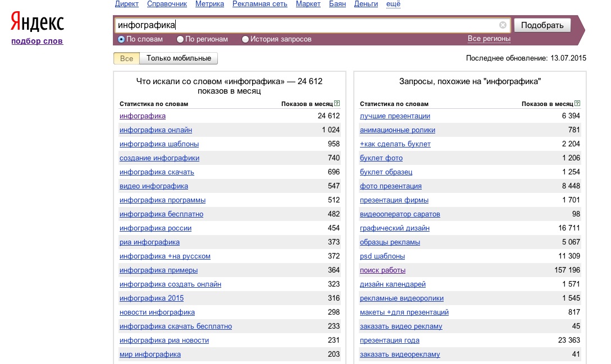Select the "История запросов" radio button

point(245,39)
